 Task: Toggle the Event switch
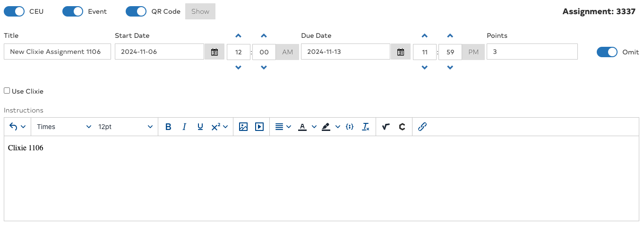73,11
